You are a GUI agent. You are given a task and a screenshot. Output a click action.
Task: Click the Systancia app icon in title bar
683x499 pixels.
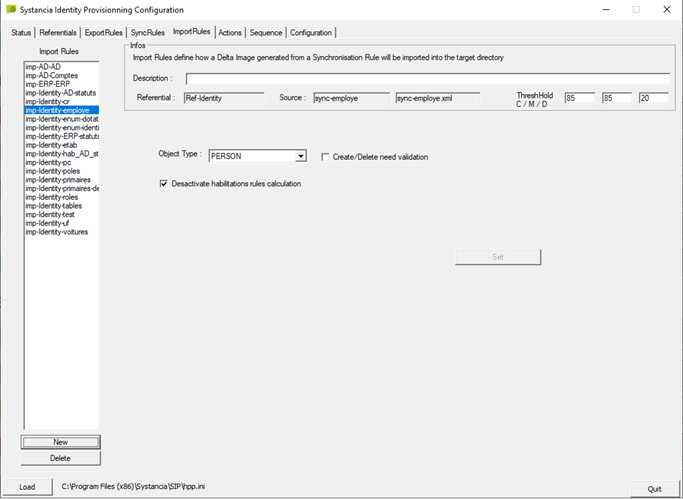click(x=11, y=9)
